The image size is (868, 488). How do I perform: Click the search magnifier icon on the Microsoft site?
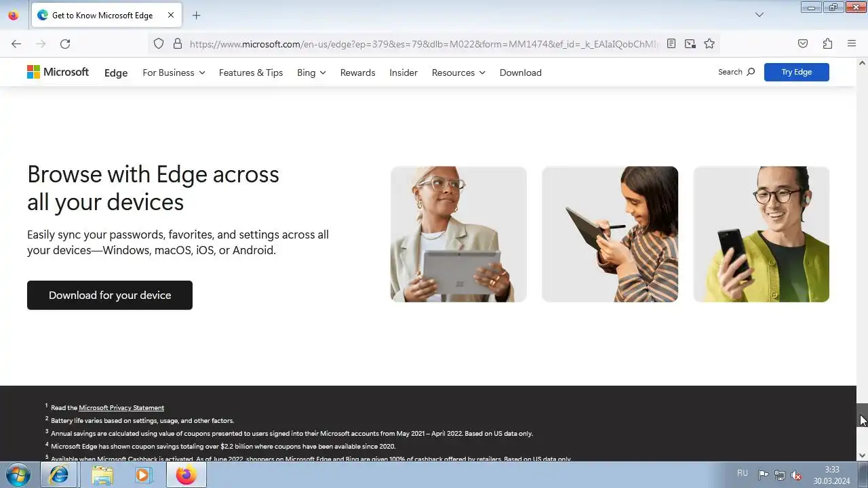(x=751, y=72)
